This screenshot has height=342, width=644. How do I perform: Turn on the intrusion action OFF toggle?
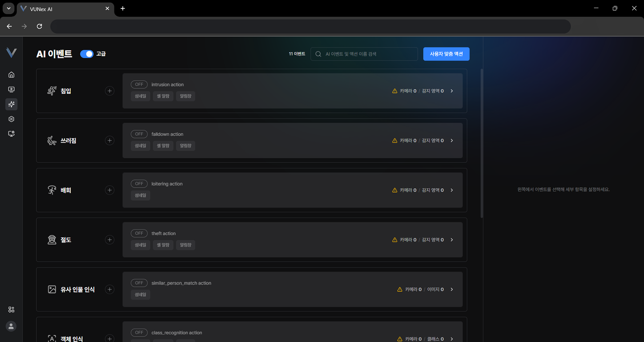tap(139, 84)
